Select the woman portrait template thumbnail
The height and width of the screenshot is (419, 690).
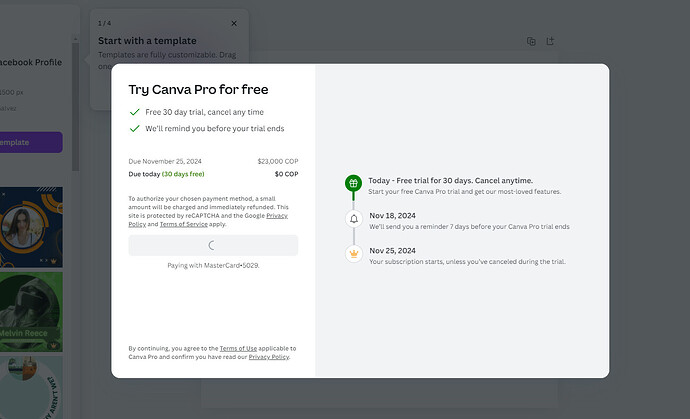pos(31,227)
